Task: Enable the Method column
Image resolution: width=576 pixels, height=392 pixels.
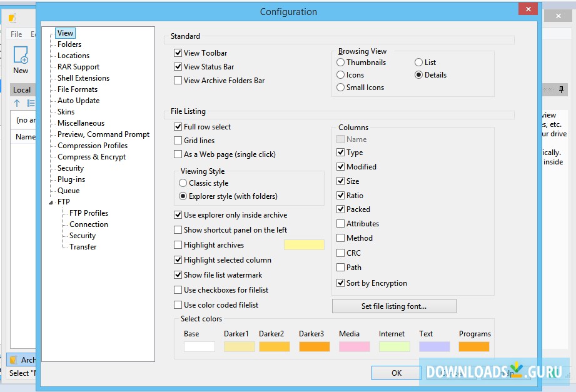Action: click(340, 238)
